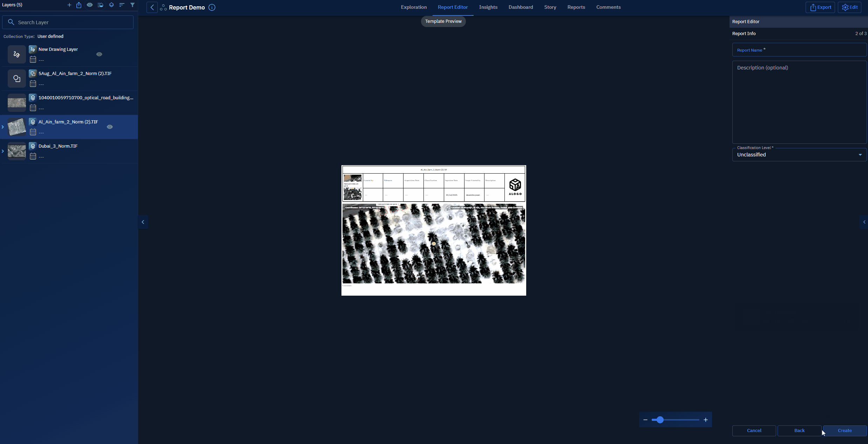The height and width of the screenshot is (444, 868).
Task: Click the calendar icon on Dubai_3_Norm.TIF layer
Action: pos(33,156)
